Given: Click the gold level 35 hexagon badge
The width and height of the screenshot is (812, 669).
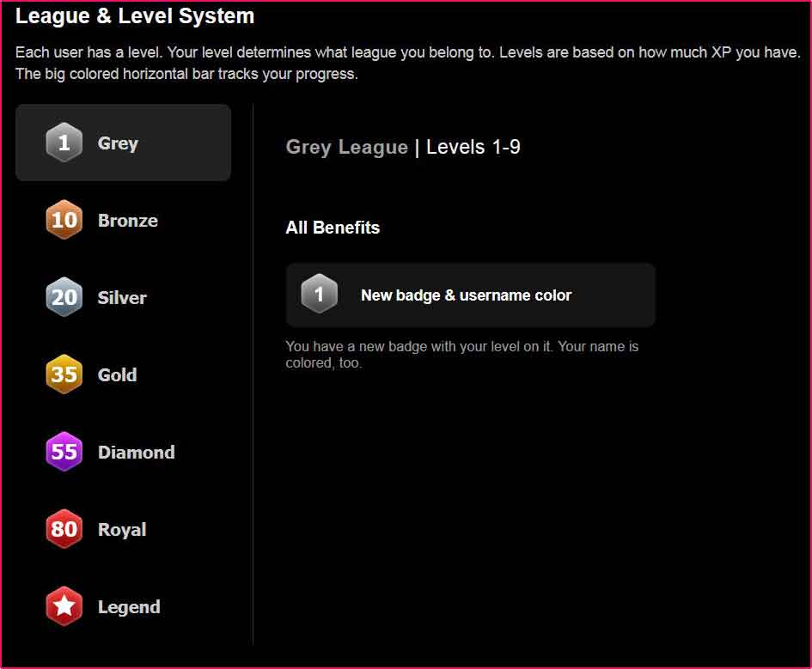Looking at the screenshot, I should [64, 374].
